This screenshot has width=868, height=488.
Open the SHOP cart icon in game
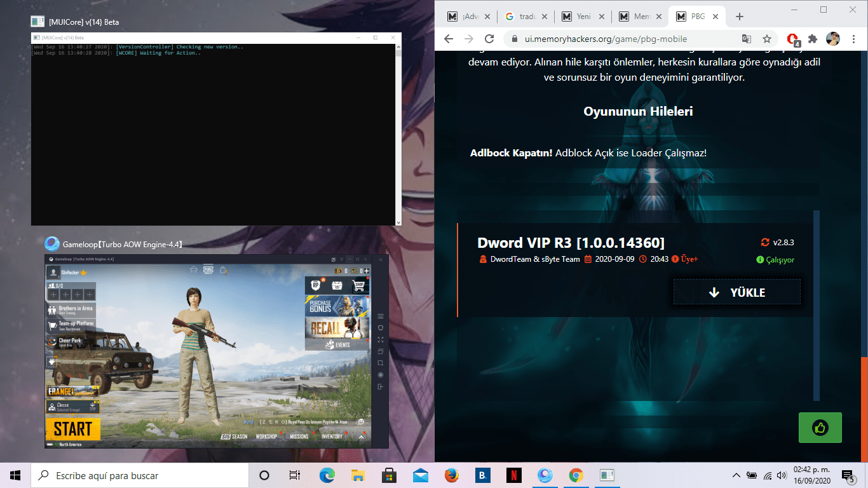tap(358, 286)
